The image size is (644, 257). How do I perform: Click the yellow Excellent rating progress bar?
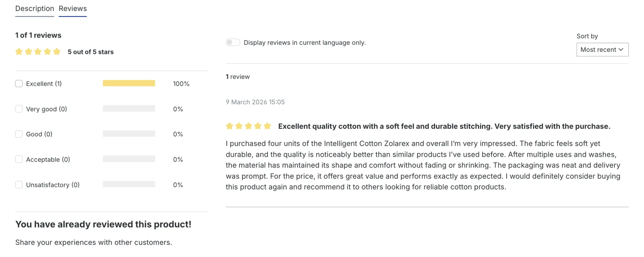coord(129,83)
